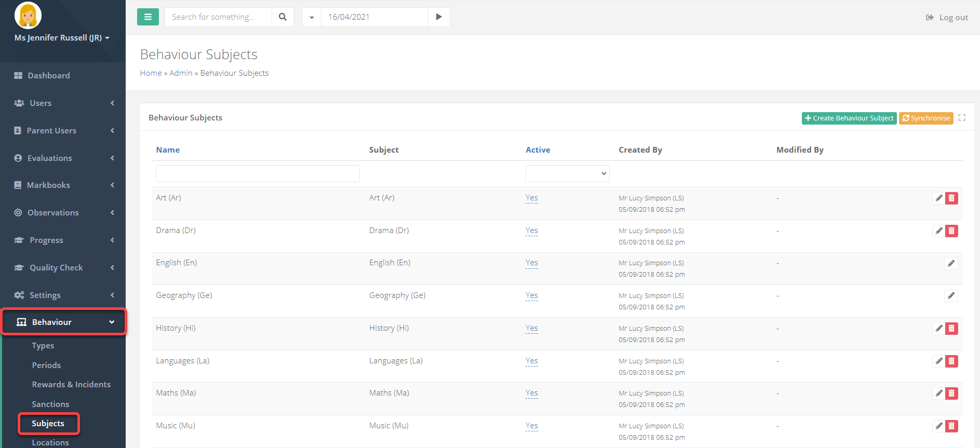Click the user avatar picture
The width and height of the screenshot is (980, 448).
[28, 15]
